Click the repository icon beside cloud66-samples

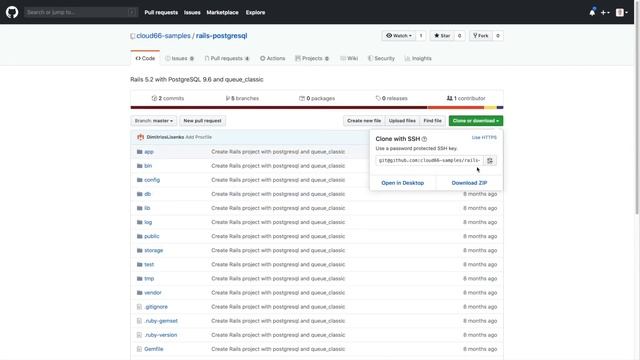133,36
